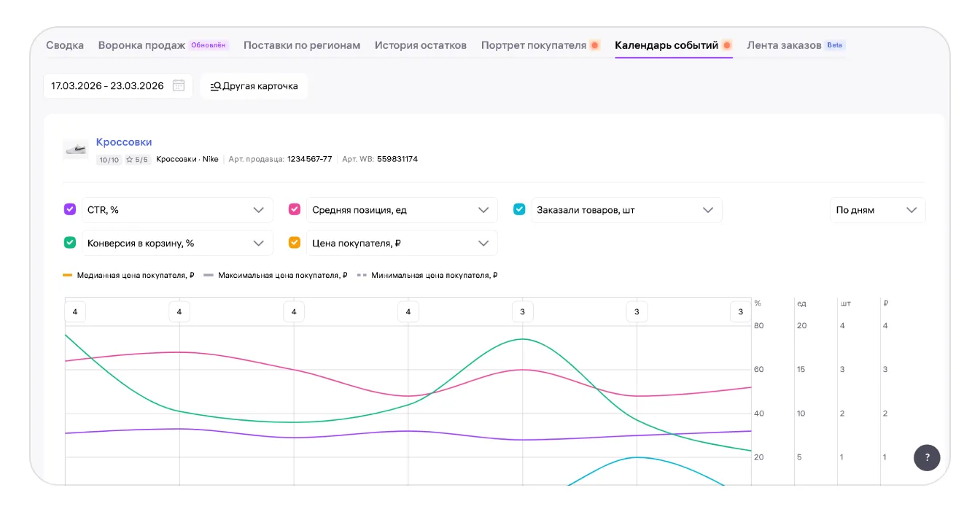Click the sneaker product thumbnail

tap(76, 150)
